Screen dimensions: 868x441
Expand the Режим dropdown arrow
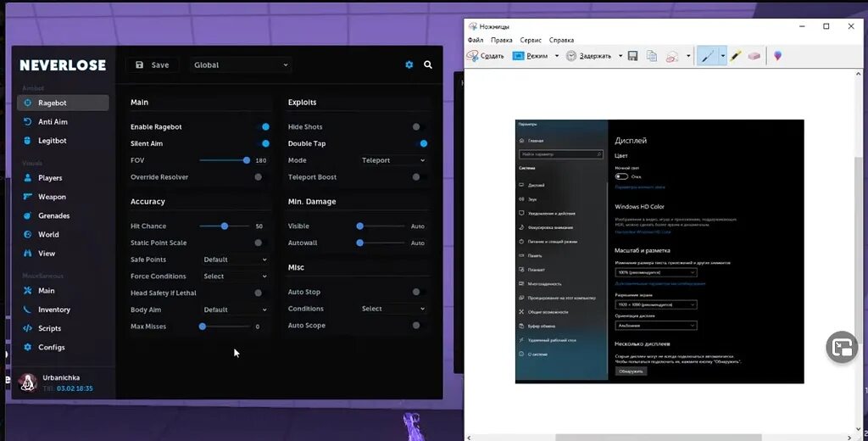point(556,56)
